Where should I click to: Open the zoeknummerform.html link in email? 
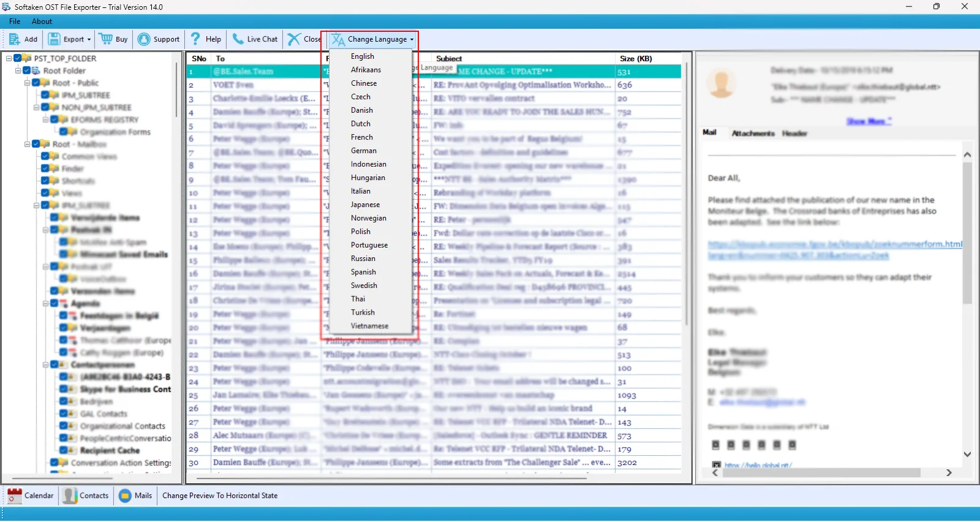(835, 244)
